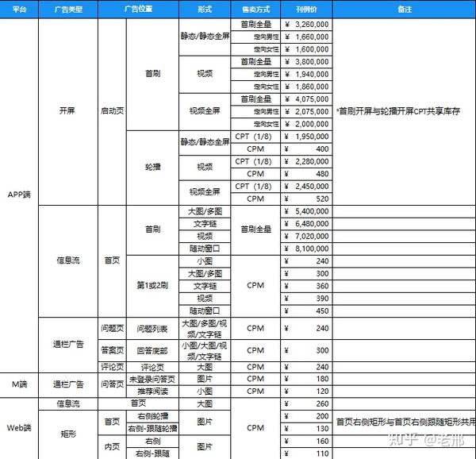Select the 问题页 cell
The image size is (476, 459).
(112, 329)
